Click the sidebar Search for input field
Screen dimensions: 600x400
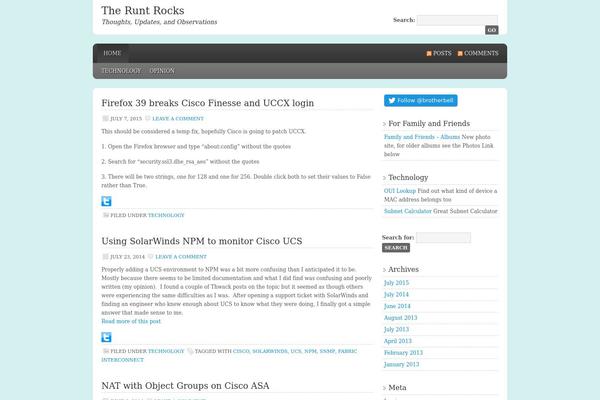pos(443,237)
